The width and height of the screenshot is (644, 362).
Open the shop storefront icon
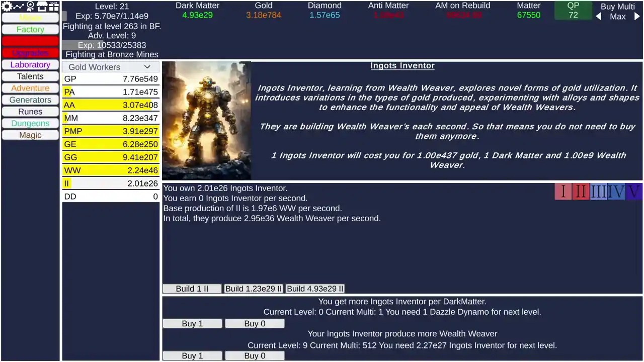(42, 7)
